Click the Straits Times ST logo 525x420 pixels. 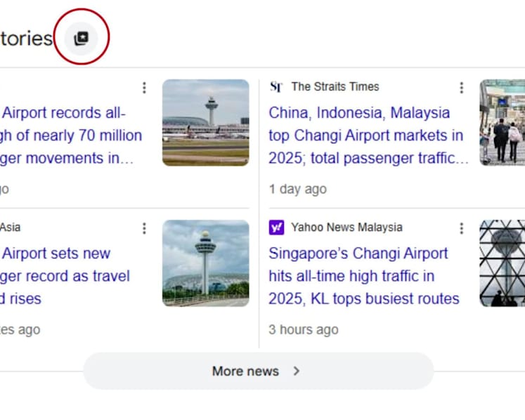click(x=276, y=87)
